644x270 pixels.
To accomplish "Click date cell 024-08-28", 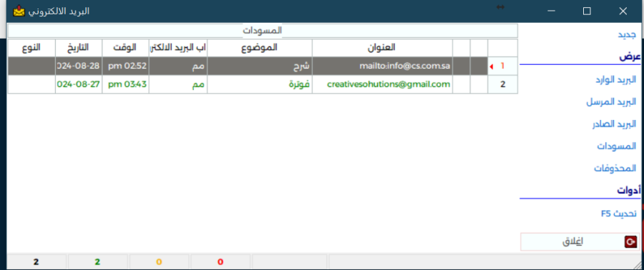I will click(79, 66).
